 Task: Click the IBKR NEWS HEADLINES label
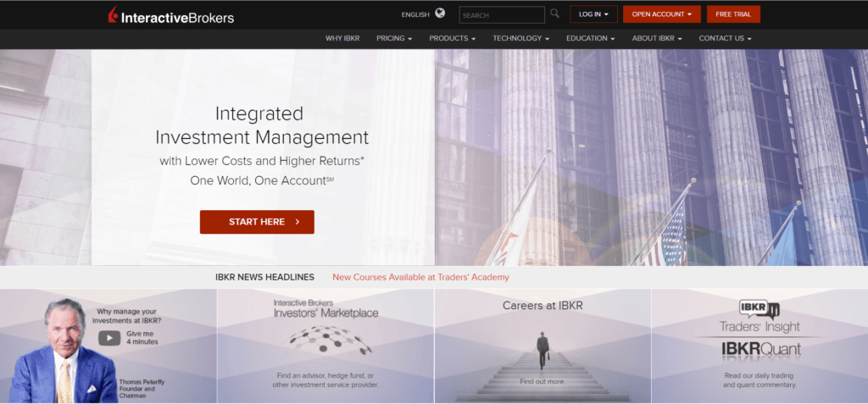tap(264, 277)
